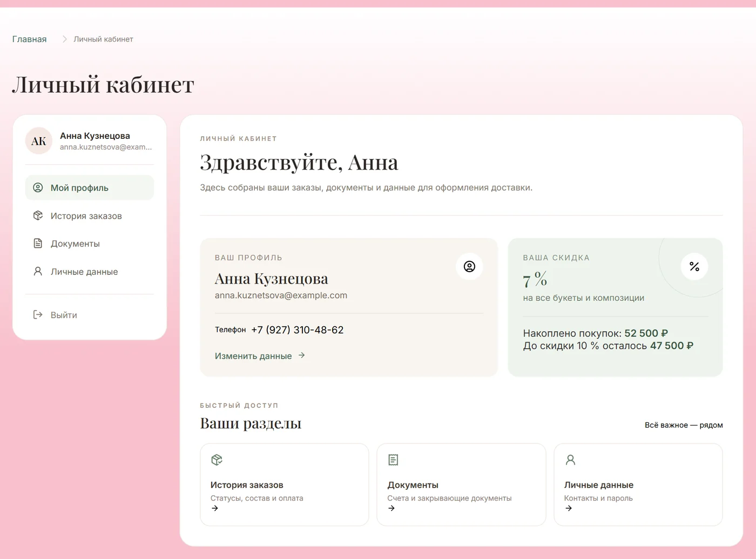Click the accumulated amount 52 500 ₽

click(x=646, y=333)
